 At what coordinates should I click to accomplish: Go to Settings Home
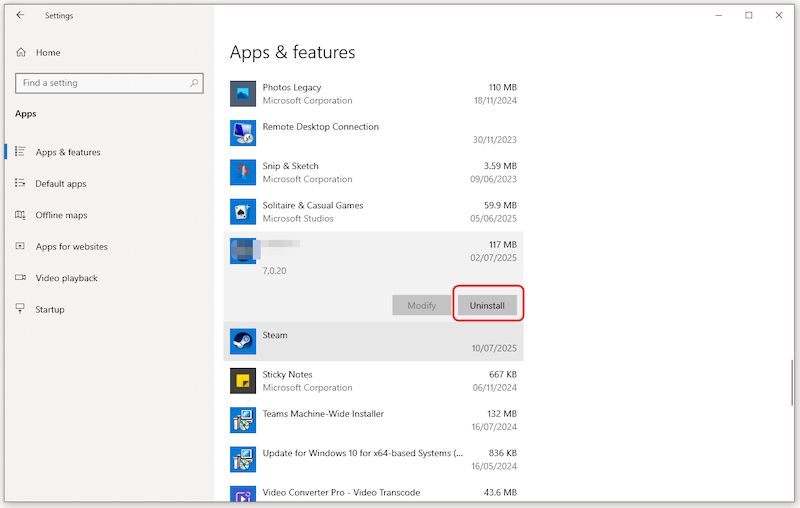(47, 52)
